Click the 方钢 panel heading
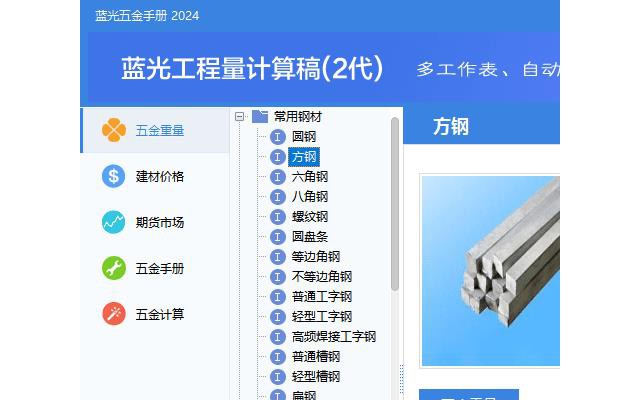Viewport: 640px width, 400px height. tap(451, 127)
